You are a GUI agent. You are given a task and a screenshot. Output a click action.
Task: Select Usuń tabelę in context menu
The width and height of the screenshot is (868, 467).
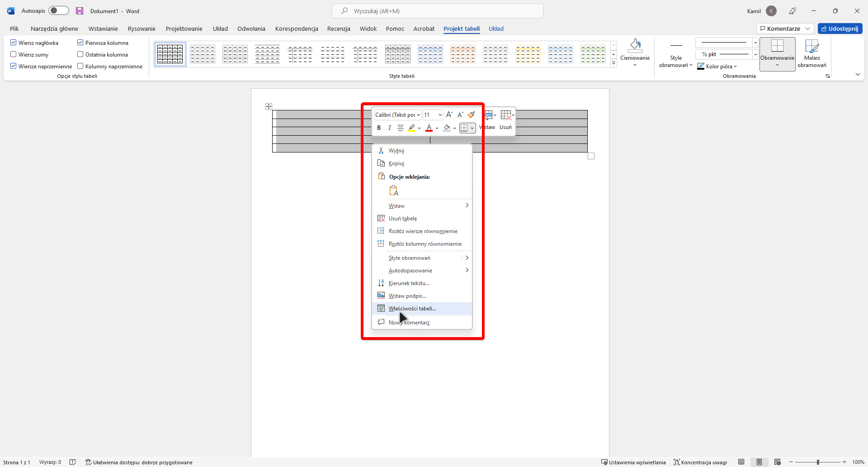click(x=422, y=219)
